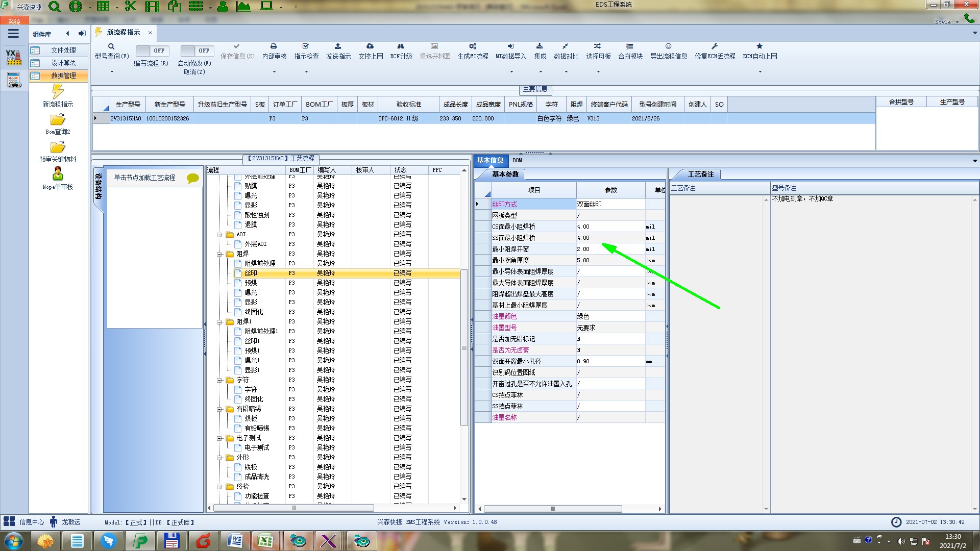Click the Windows Start button
Image resolution: width=980 pixels, height=551 pixels.
pos(14,541)
